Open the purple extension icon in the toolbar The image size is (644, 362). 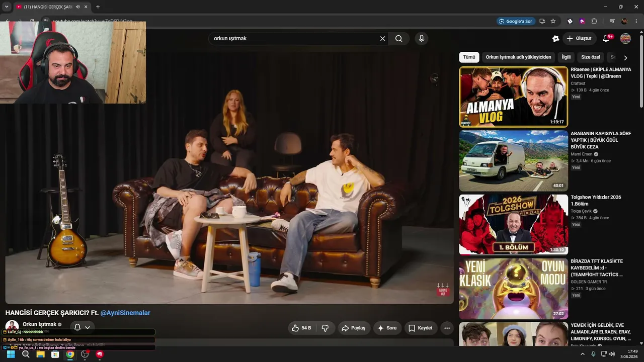(x=582, y=21)
